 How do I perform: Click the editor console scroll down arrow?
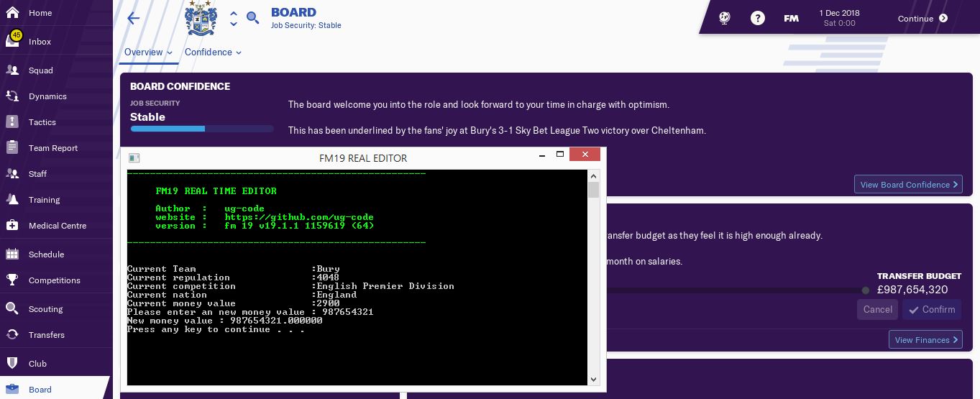pos(593,380)
